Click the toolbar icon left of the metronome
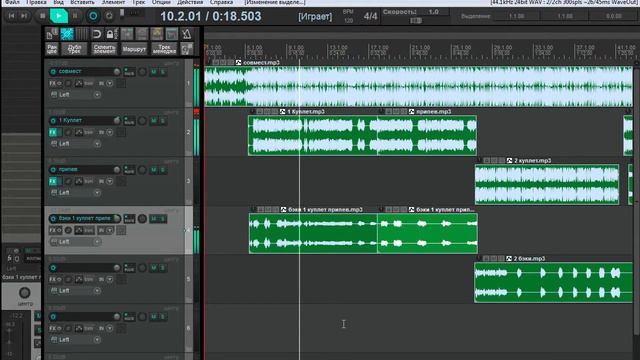640x360 pixels. 171,34
